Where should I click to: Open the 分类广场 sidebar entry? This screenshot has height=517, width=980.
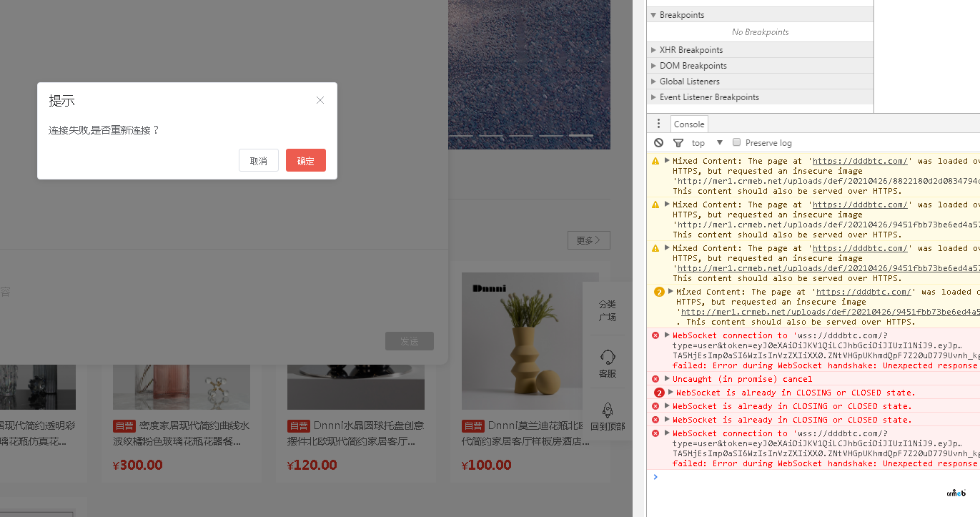point(607,310)
